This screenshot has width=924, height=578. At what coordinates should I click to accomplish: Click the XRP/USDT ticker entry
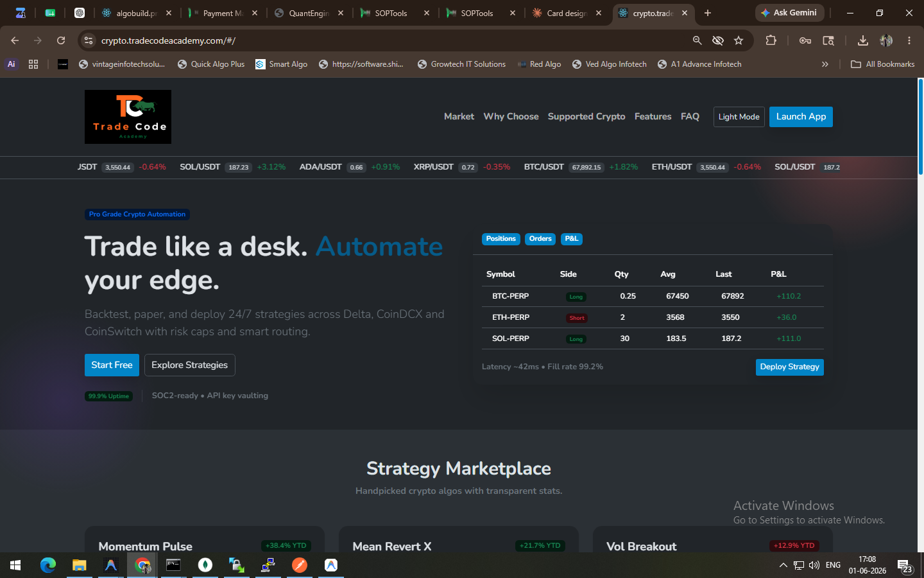[x=461, y=167]
